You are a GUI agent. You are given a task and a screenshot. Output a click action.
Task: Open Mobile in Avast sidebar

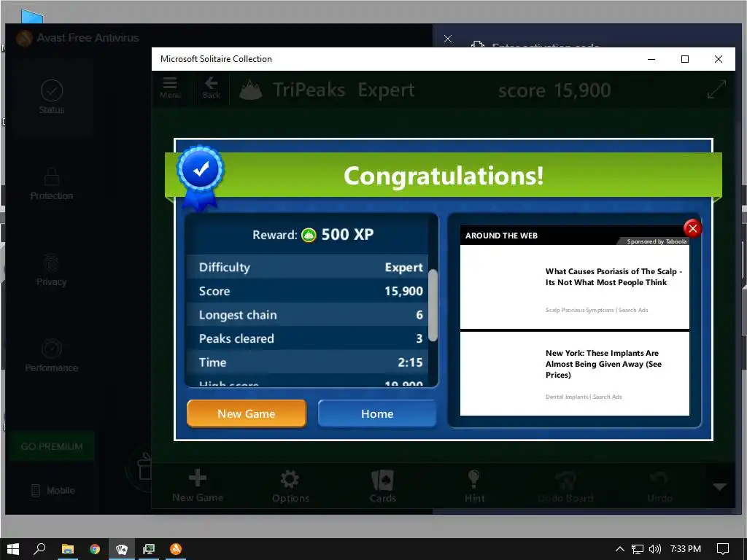(x=53, y=491)
